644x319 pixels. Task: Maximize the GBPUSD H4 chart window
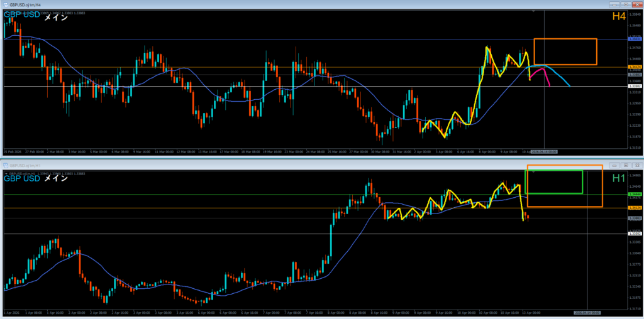pyautogui.click(x=626, y=4)
